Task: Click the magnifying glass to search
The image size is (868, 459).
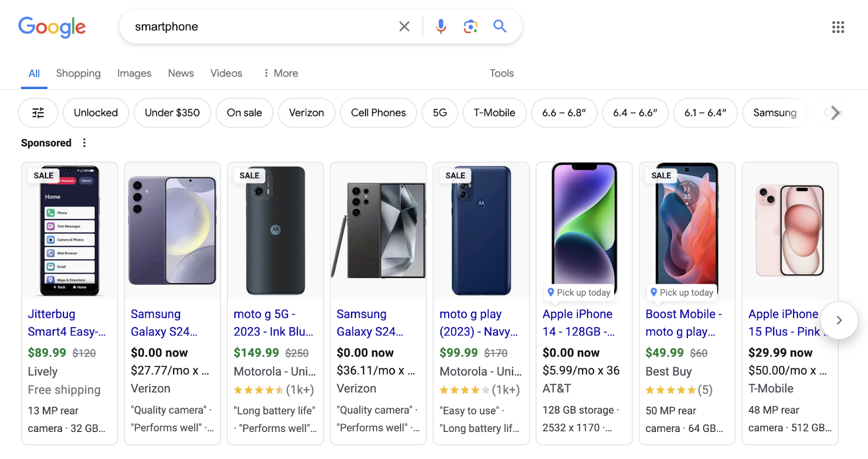Action: (x=499, y=26)
